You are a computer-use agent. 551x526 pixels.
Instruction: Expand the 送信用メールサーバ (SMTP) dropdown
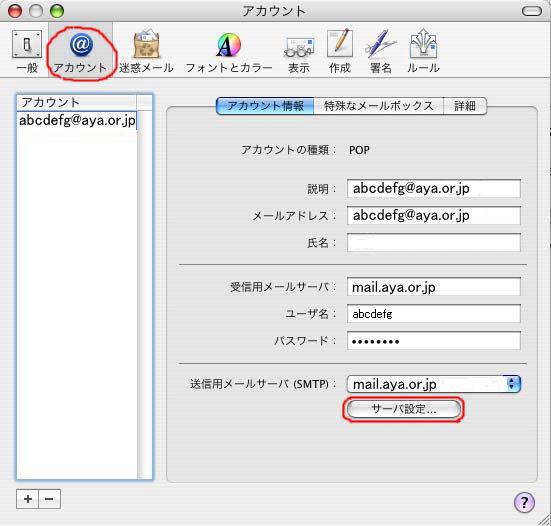[433, 384]
